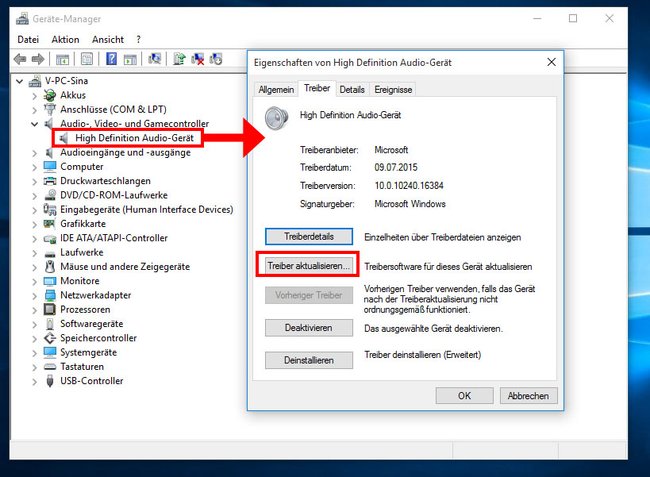
Task: Click the Deaktivieren button
Action: point(309,328)
